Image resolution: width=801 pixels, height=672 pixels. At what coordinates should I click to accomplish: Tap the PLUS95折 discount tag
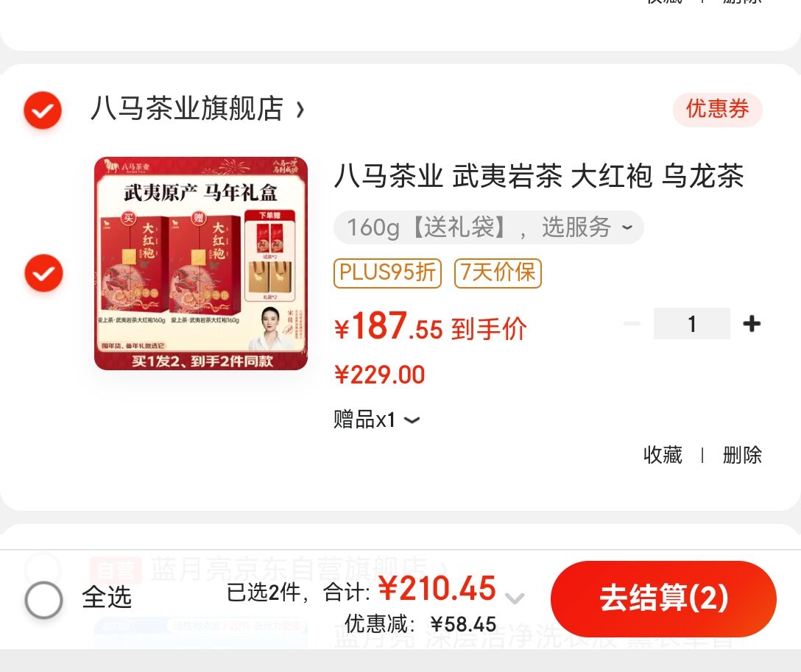point(387,272)
